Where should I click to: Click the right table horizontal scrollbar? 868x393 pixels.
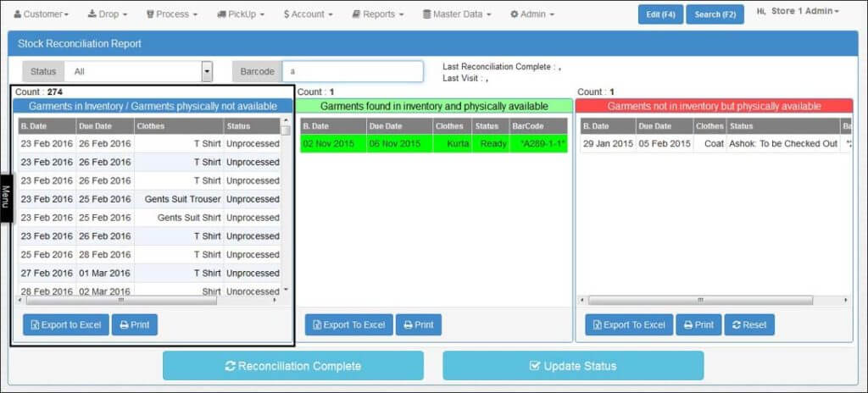click(x=700, y=300)
